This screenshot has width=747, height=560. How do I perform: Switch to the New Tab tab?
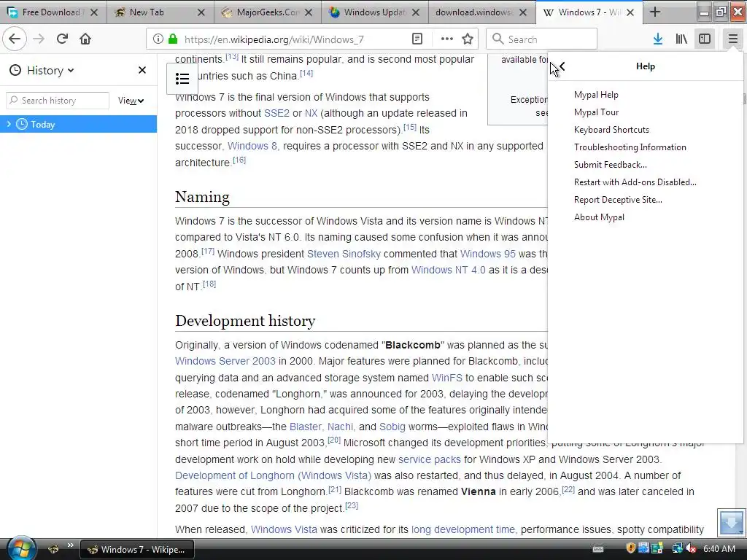pos(160,12)
